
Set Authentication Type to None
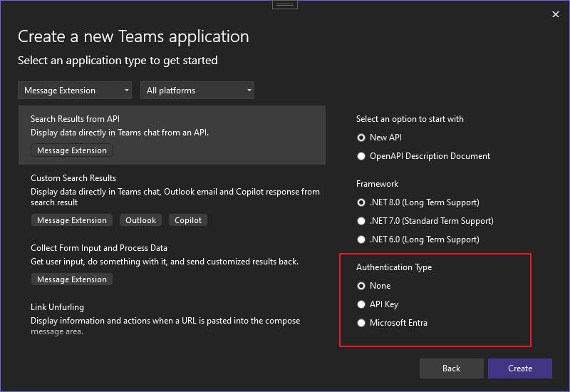[373, 286]
